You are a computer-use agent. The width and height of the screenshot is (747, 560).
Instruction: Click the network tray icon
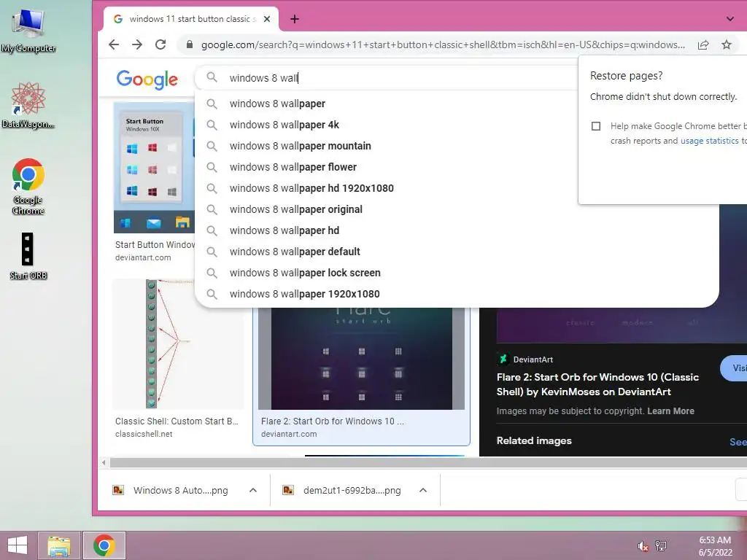[661, 545]
